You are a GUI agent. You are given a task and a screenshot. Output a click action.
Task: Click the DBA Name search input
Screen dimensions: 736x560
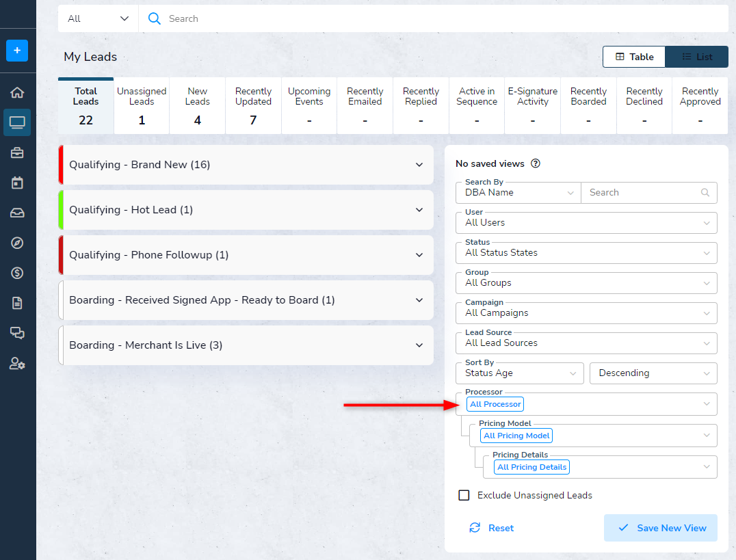pyautogui.click(x=649, y=192)
